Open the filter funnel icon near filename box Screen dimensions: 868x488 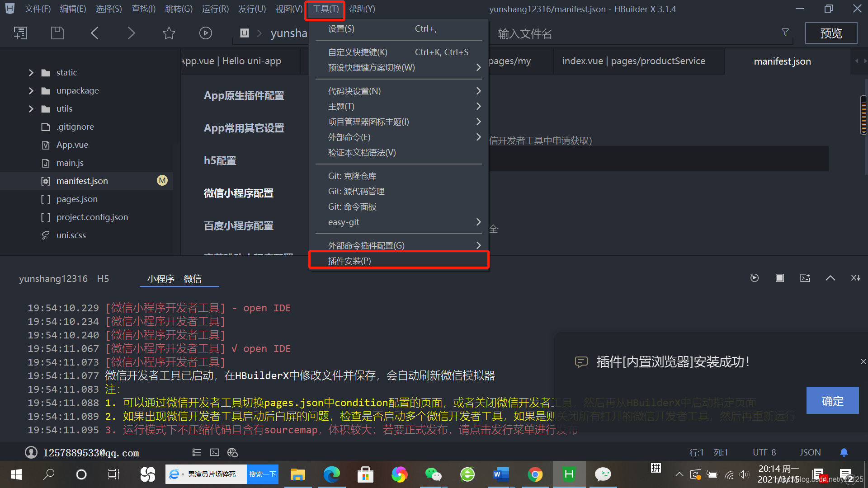(785, 32)
